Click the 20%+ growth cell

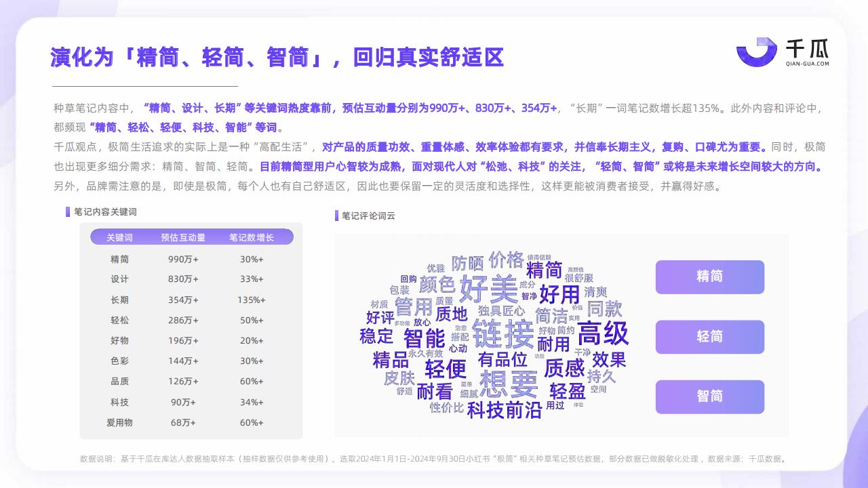(x=252, y=340)
